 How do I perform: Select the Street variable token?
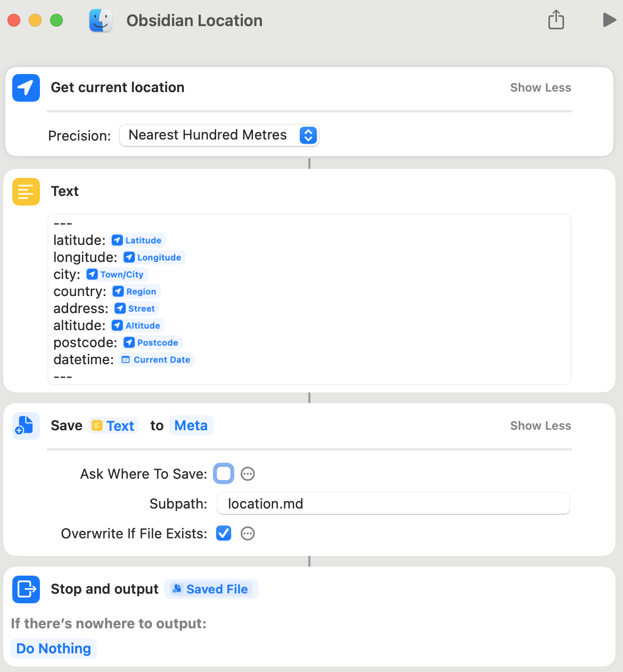(136, 308)
